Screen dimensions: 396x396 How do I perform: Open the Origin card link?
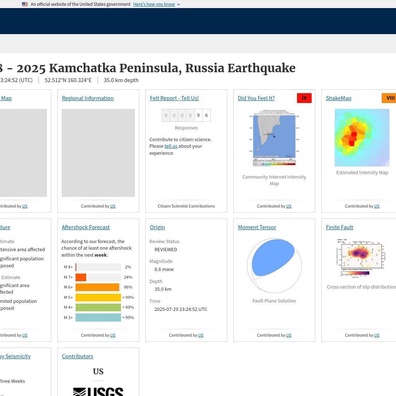pyautogui.click(x=157, y=227)
